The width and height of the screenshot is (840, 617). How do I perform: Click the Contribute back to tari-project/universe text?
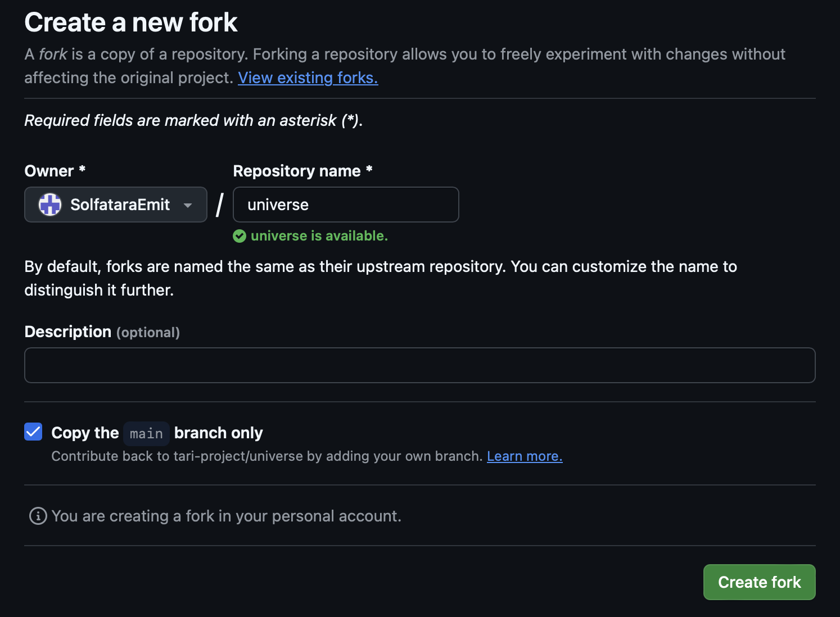tap(267, 456)
